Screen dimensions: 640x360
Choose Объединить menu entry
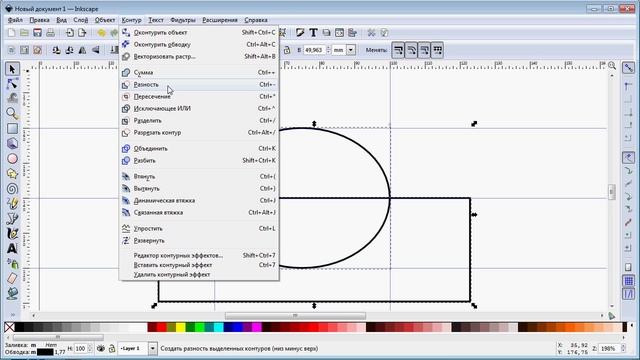click(199, 149)
